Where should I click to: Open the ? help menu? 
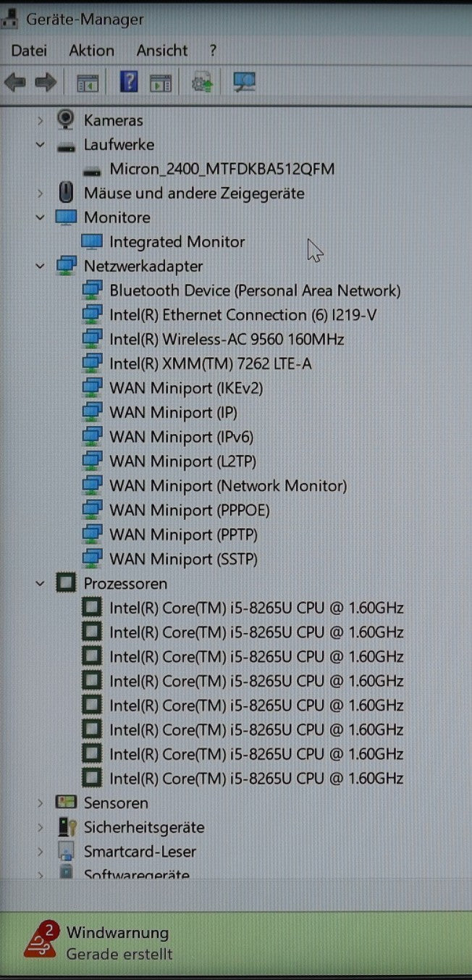(213, 51)
